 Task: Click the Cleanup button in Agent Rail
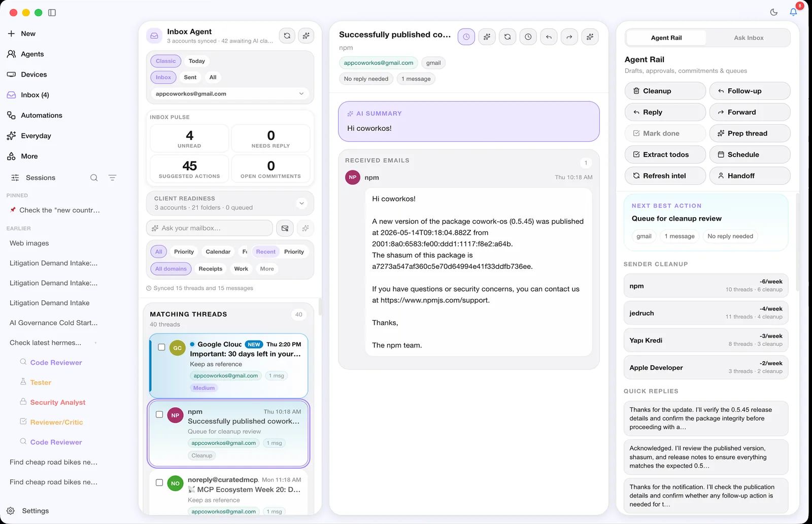coord(665,91)
